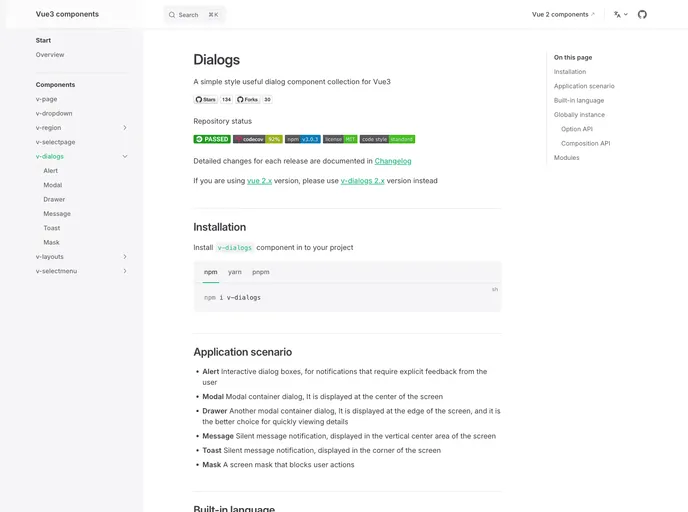Open the vue 2.x link
Viewport: 688px width, 512px height.
259,181
